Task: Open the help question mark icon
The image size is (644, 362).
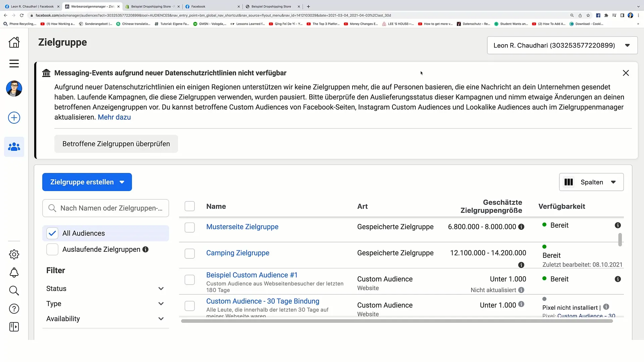Action: (x=14, y=309)
